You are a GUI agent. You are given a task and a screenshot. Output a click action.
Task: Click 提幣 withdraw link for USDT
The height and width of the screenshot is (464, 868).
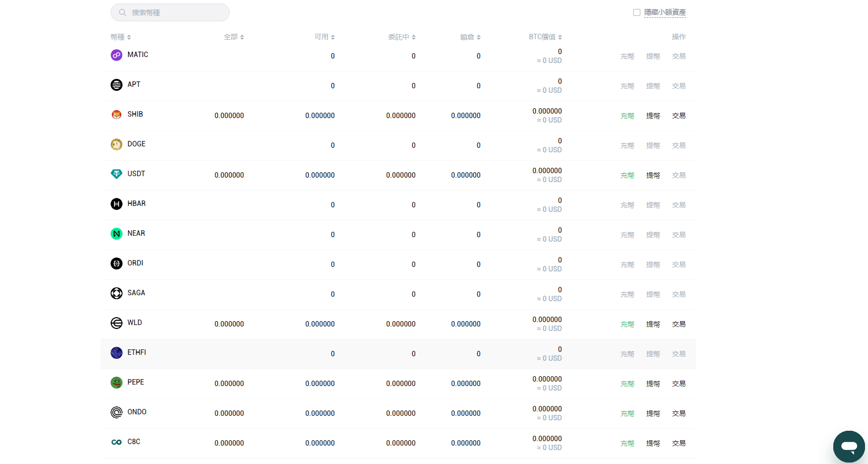[653, 175]
